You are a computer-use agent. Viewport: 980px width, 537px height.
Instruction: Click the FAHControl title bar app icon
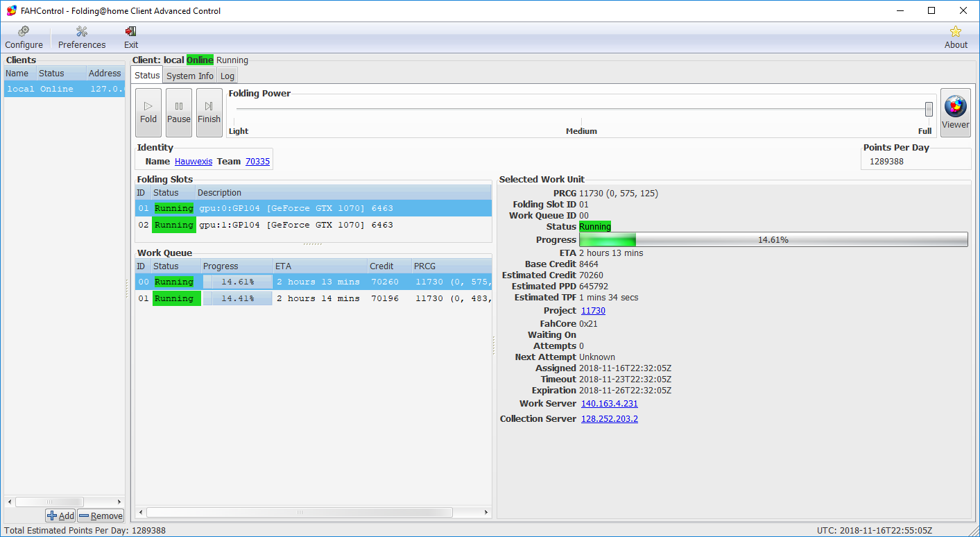click(12, 11)
